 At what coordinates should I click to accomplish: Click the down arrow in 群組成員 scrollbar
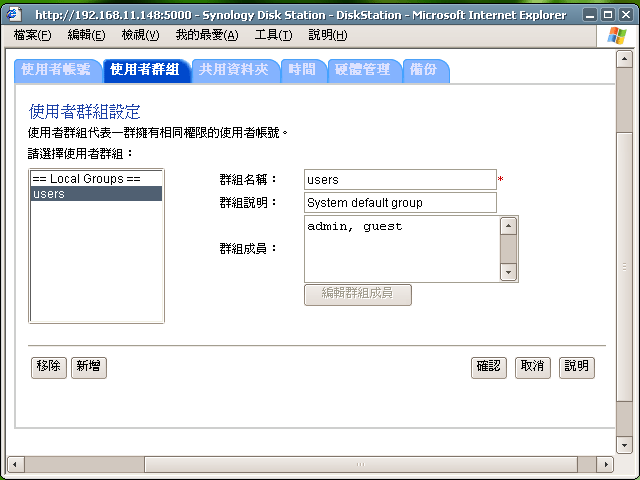(x=509, y=272)
